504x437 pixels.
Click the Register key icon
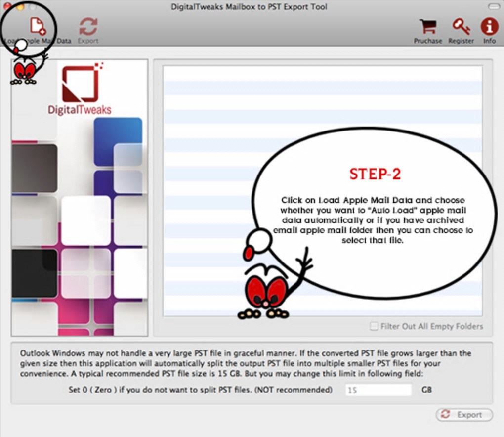(461, 26)
